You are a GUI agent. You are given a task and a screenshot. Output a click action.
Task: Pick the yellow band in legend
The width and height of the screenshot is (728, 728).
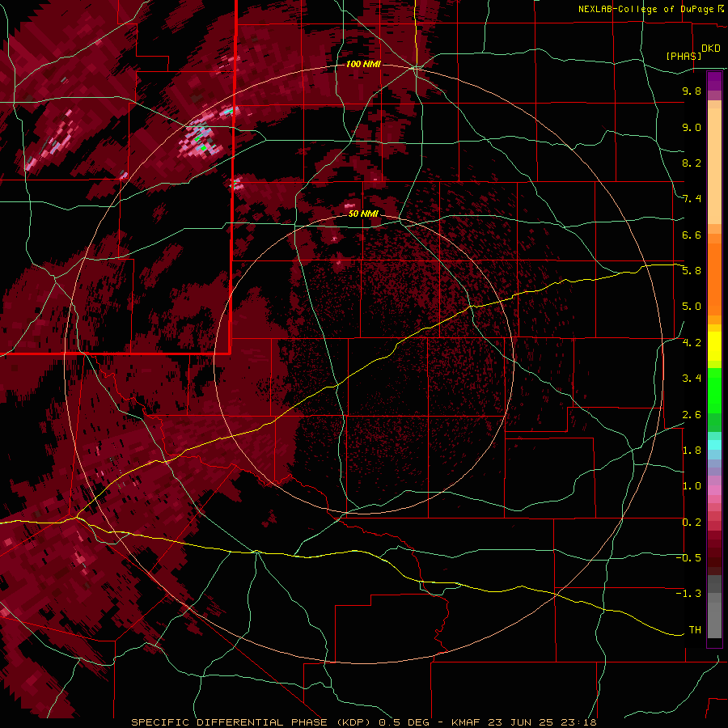[x=714, y=346]
